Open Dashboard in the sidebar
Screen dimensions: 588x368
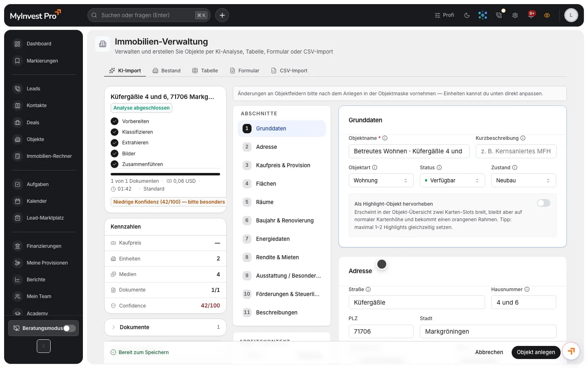pos(44,44)
